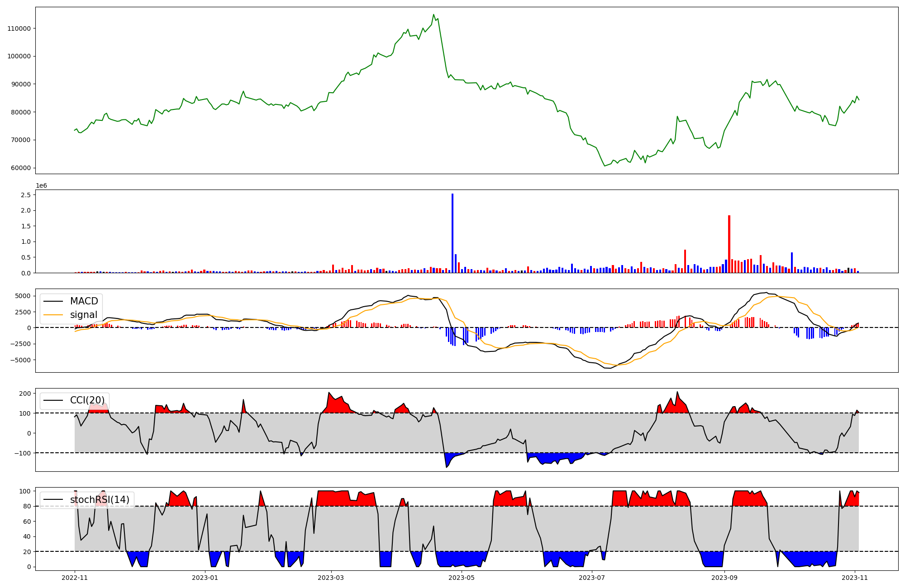This screenshot has height=588, width=905.
Task: Click the tallest red volume bar
Action: (729, 244)
